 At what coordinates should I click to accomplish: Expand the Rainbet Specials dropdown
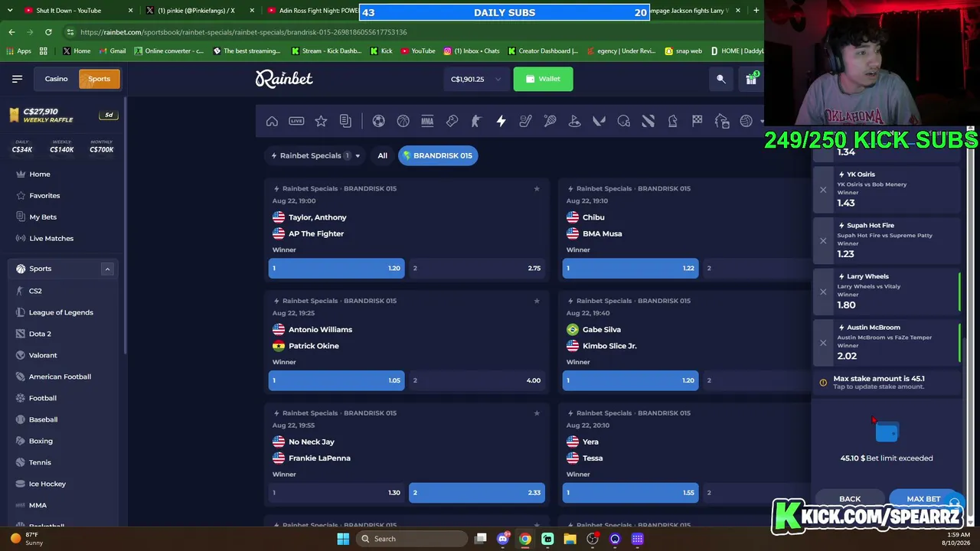coord(315,155)
